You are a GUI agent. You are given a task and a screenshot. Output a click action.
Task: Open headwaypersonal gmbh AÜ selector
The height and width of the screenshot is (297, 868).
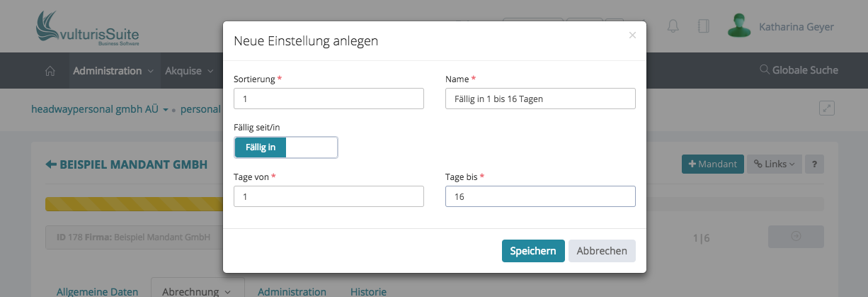coord(99,110)
